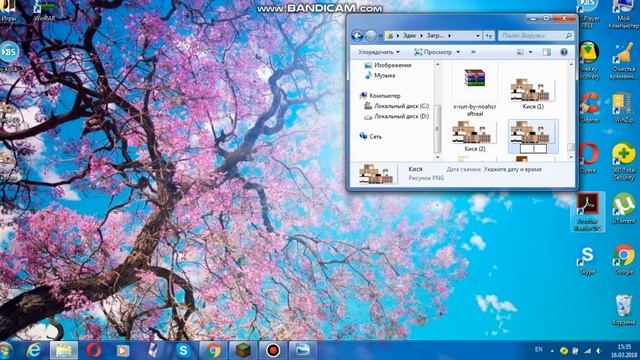The height and width of the screenshot is (360, 640).
Task: Open uTorrent desktop shortcut
Action: click(x=623, y=208)
